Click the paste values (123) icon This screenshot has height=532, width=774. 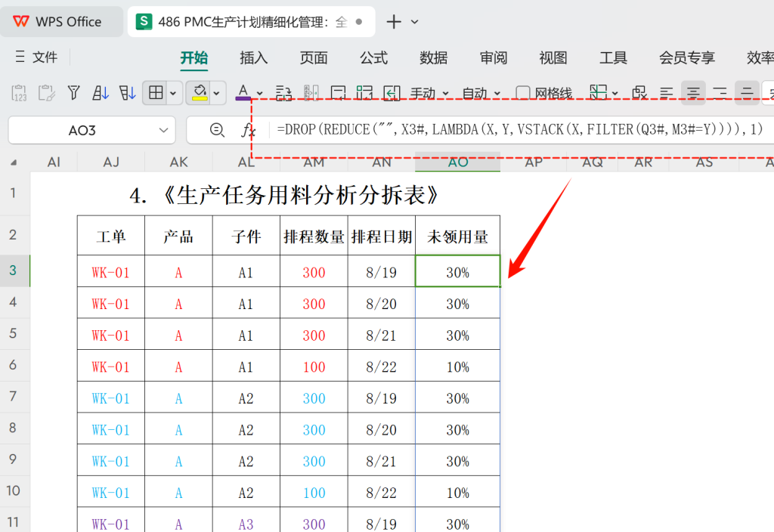19,93
